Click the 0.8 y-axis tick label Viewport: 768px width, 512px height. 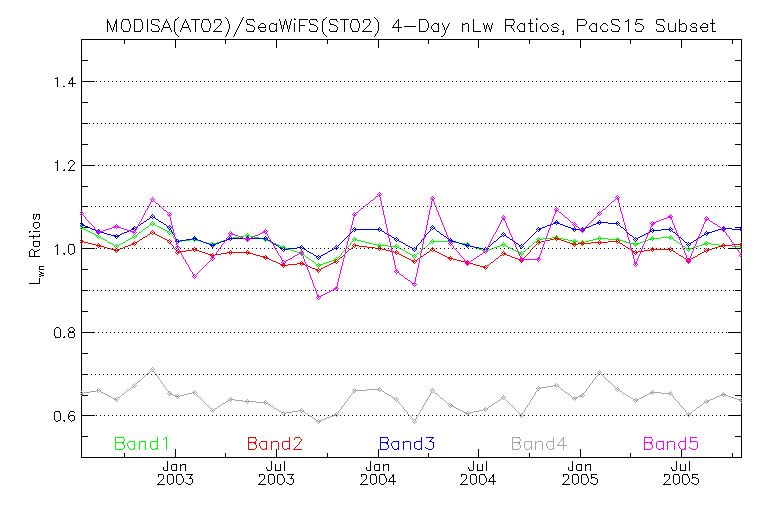(65, 333)
